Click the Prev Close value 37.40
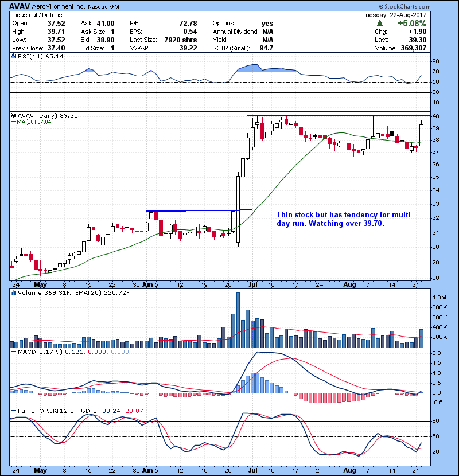Image resolution: width=459 pixels, height=476 pixels. [x=56, y=48]
